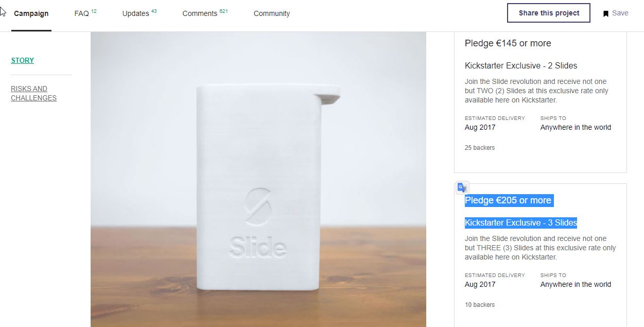Jump to the STORY section

(x=23, y=60)
